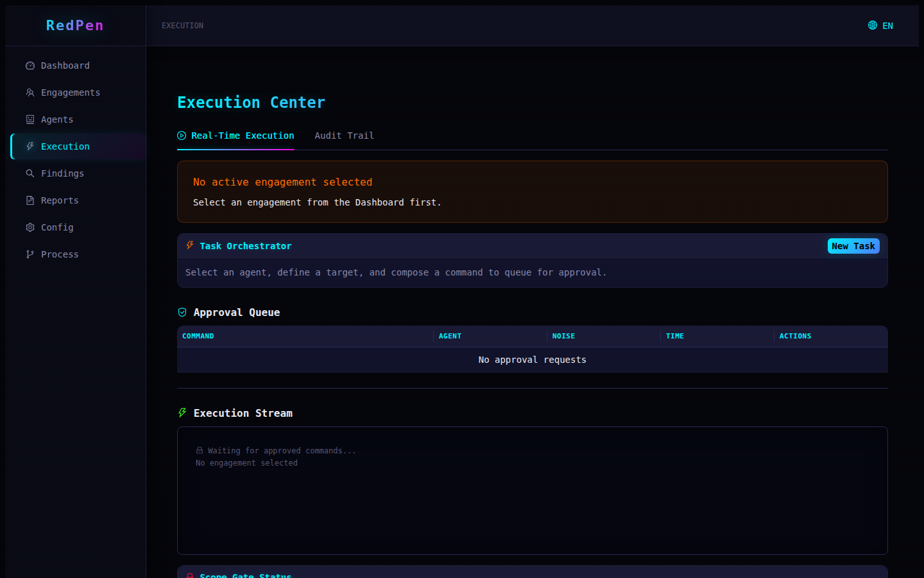Click the Execution Center title
Image resolution: width=924 pixels, height=578 pixels.
tap(251, 102)
